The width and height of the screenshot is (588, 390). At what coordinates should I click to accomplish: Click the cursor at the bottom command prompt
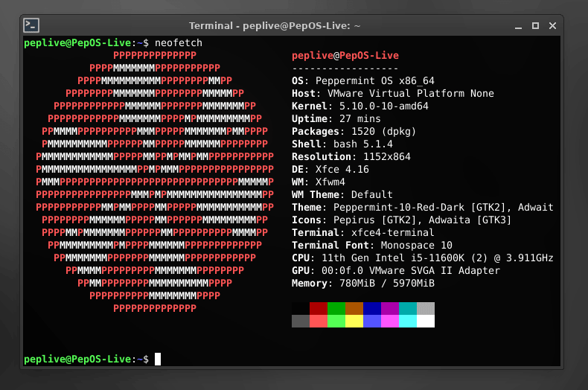158,359
